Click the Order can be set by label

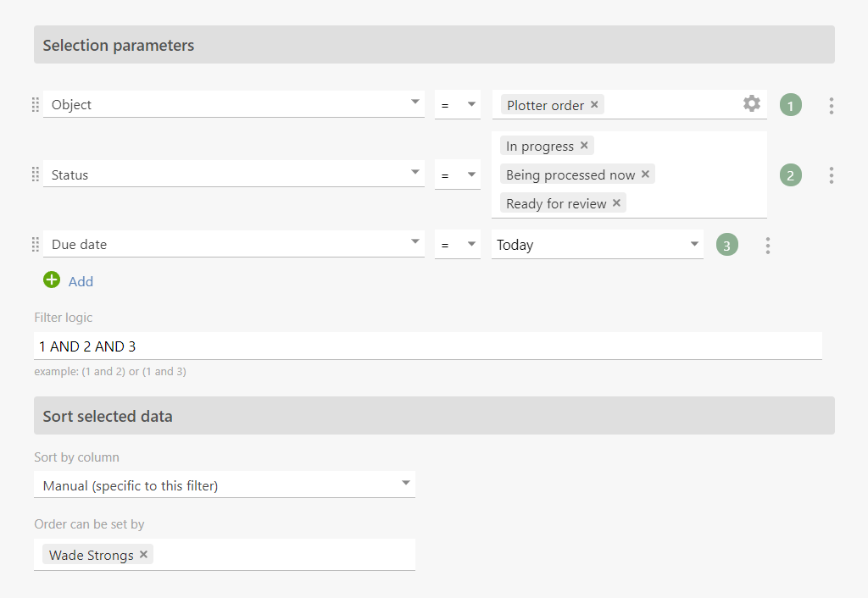pos(89,523)
